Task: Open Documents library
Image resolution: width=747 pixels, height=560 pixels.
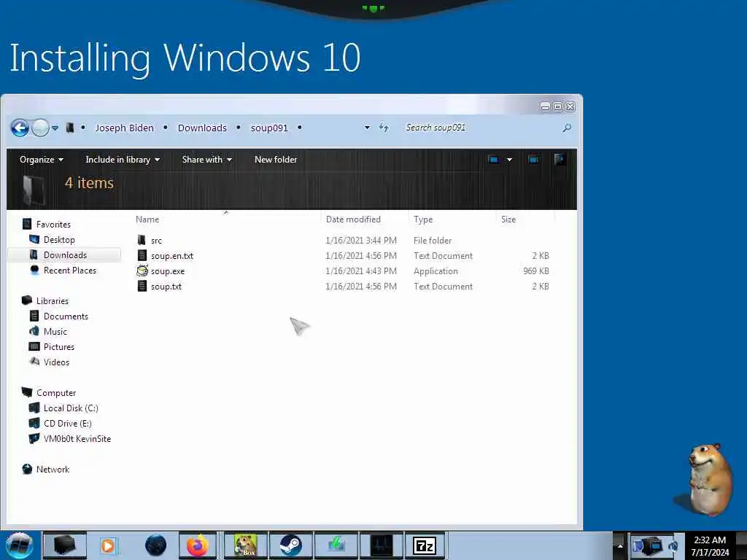Action: point(66,316)
